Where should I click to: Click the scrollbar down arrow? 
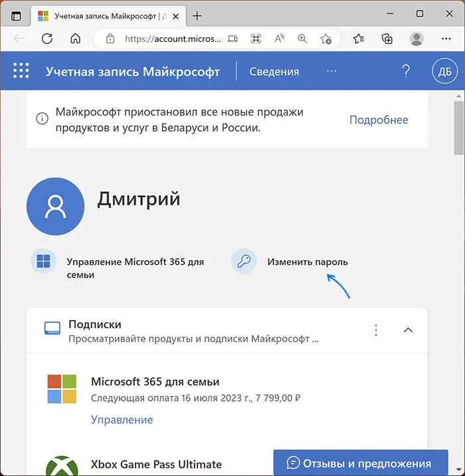click(x=458, y=470)
